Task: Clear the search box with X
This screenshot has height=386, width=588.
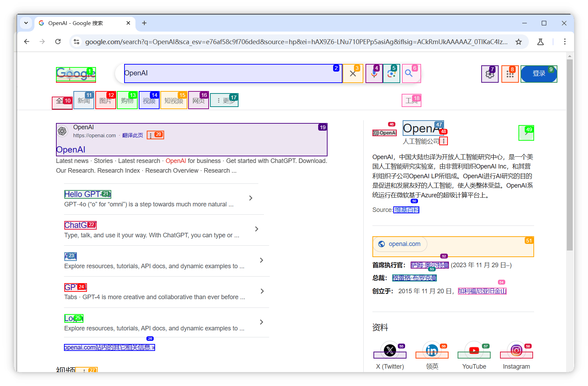Action: click(x=353, y=73)
